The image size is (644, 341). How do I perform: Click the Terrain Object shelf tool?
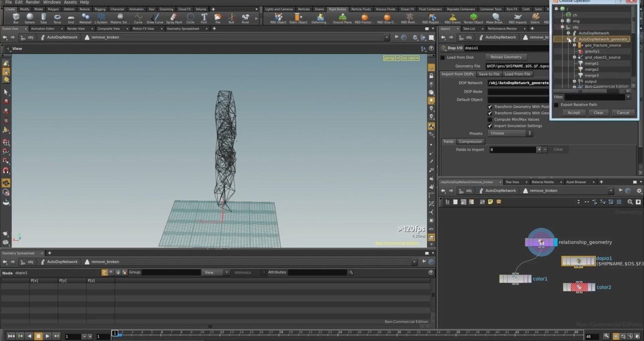[x=473, y=18]
